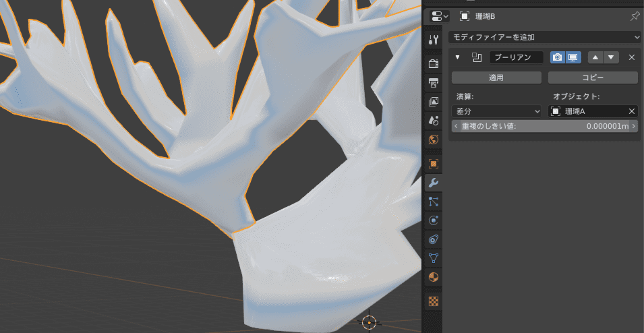Viewport: 644px width, 333px height.
Task: Click the オブジェクト: label
Action: tap(577, 96)
